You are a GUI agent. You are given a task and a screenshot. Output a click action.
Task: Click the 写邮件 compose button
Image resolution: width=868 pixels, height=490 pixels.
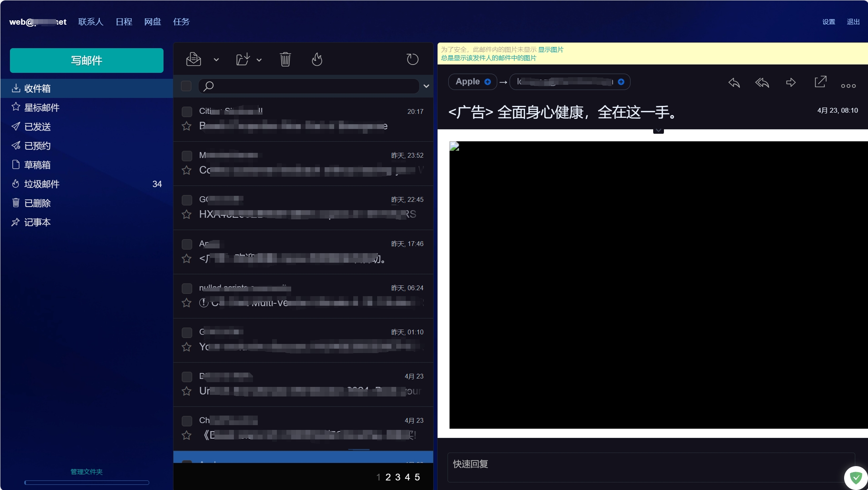87,61
